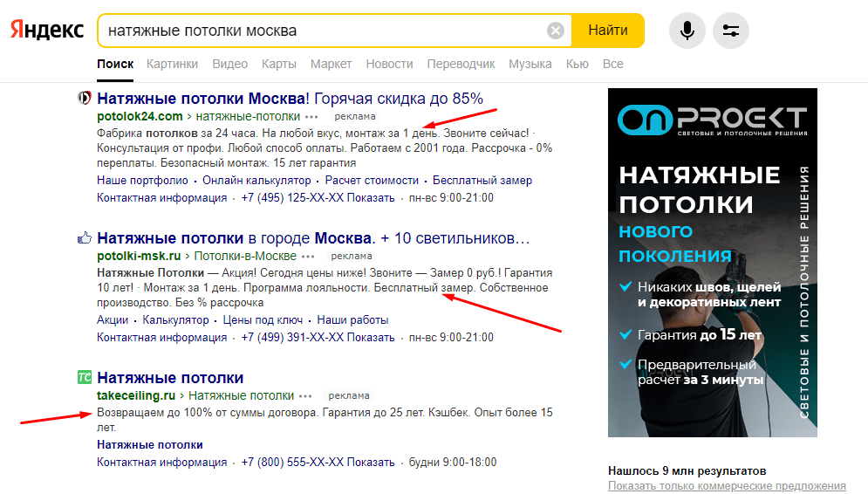Viewport: 868px width, 494px height.
Task: Reveal the +7 (495) 125-XX-XX phone number
Action: point(318,198)
